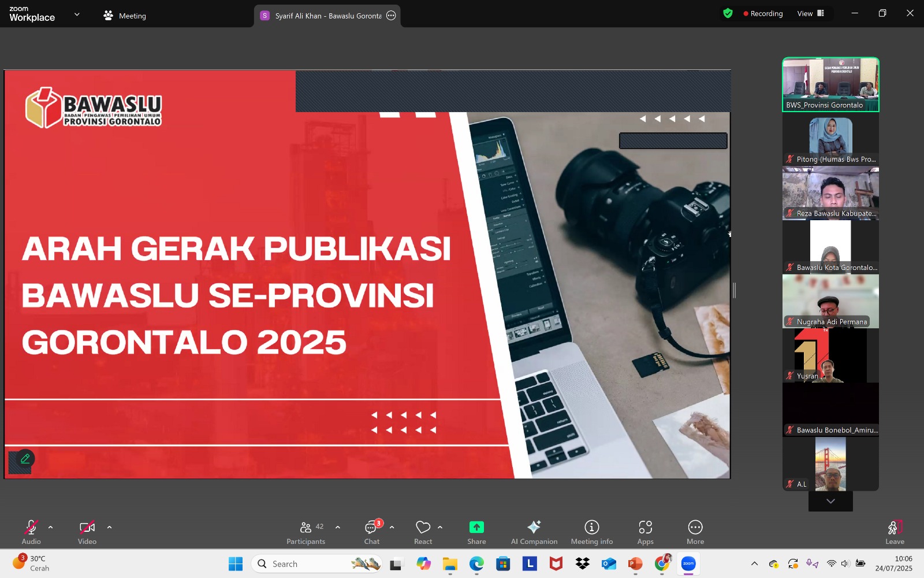The image size is (924, 578).
Task: Click the green encryption shield icon
Action: pyautogui.click(x=728, y=13)
